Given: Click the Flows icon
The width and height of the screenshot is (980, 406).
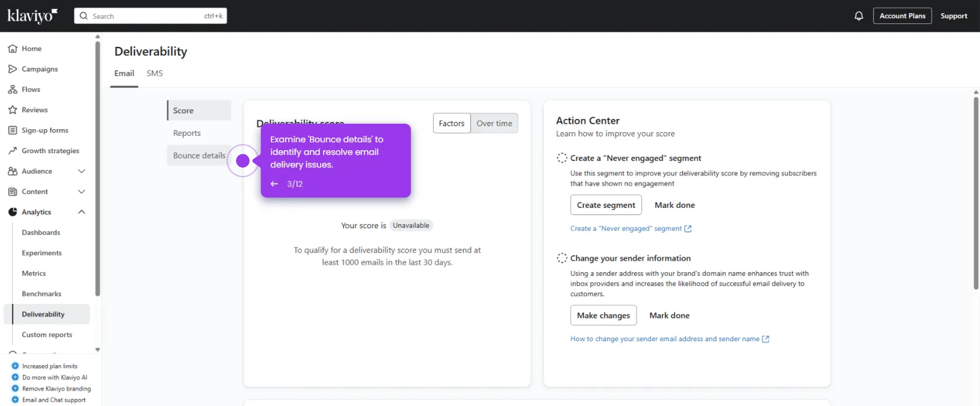Looking at the screenshot, I should click(x=13, y=89).
